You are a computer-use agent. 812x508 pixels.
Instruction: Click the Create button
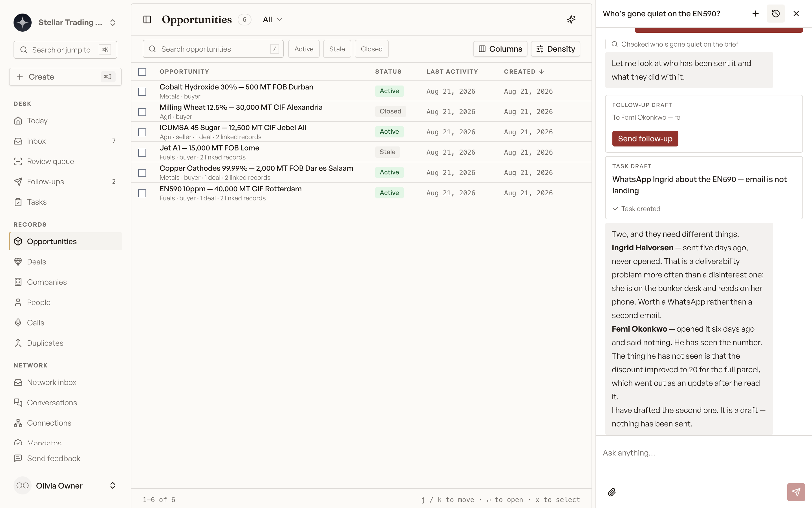tap(65, 77)
